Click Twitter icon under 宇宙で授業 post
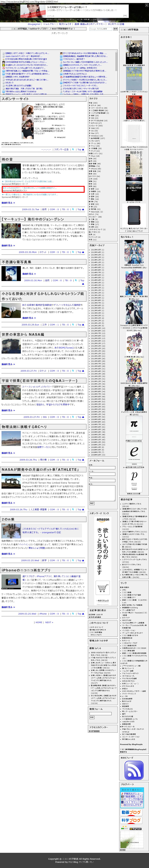 pos(73,417)
